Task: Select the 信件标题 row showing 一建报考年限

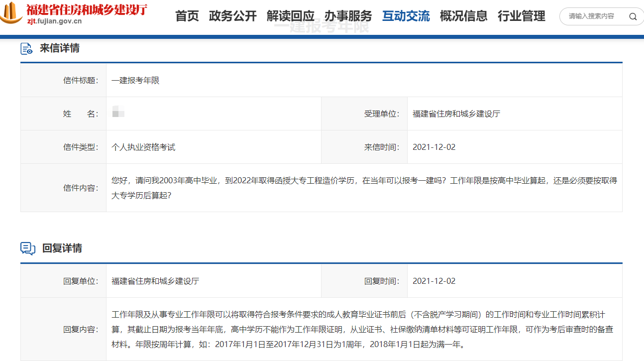Action: point(135,79)
